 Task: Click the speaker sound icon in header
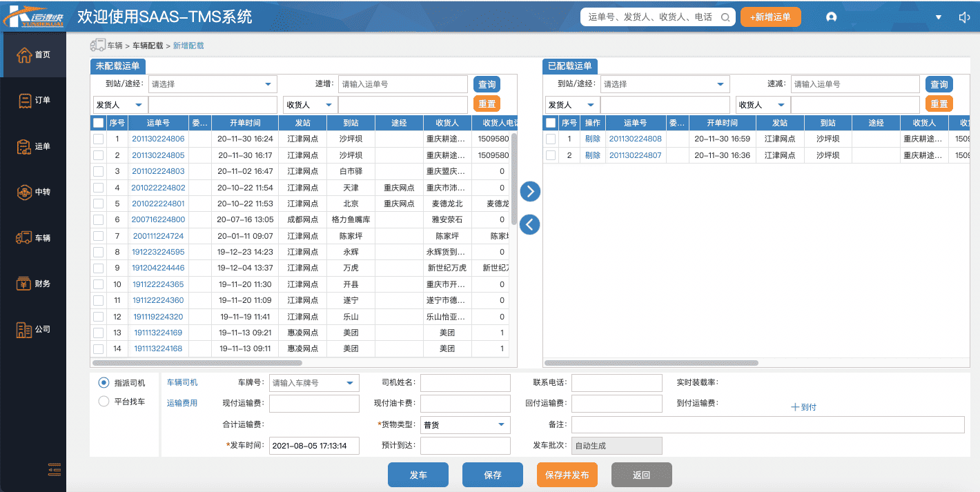point(964,17)
